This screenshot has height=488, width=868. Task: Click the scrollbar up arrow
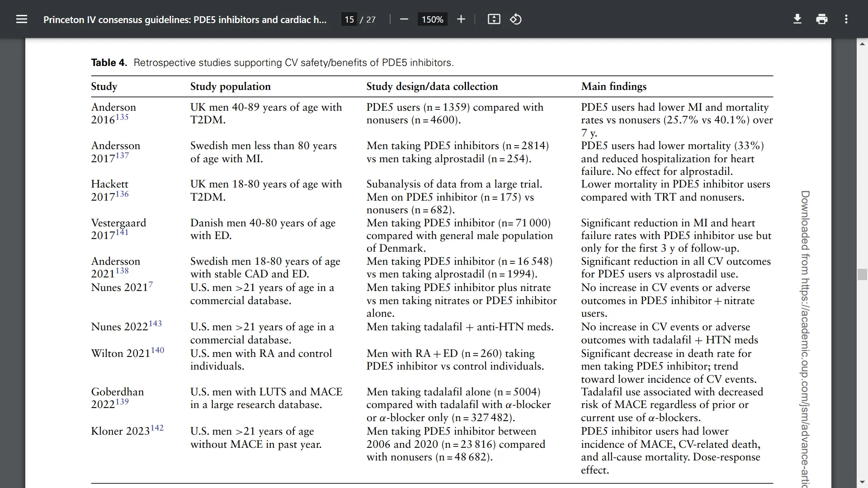click(x=862, y=44)
